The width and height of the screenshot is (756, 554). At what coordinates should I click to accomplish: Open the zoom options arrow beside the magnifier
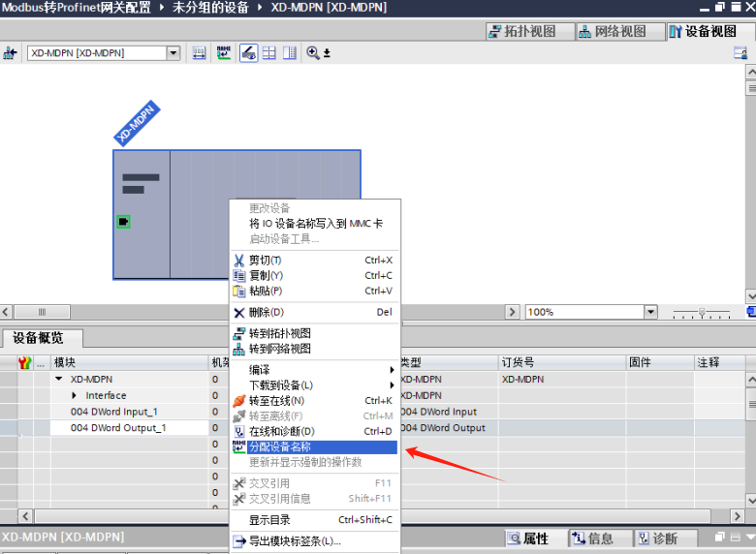[327, 53]
